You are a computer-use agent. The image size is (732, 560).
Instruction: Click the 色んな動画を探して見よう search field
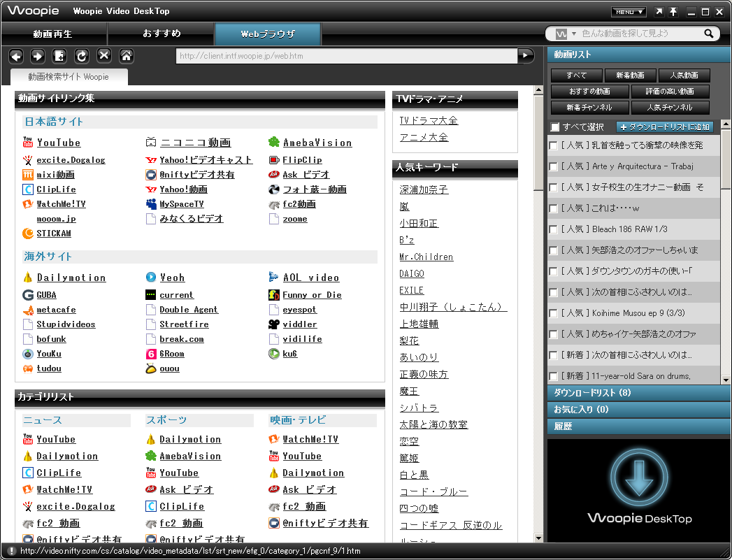tap(640, 34)
